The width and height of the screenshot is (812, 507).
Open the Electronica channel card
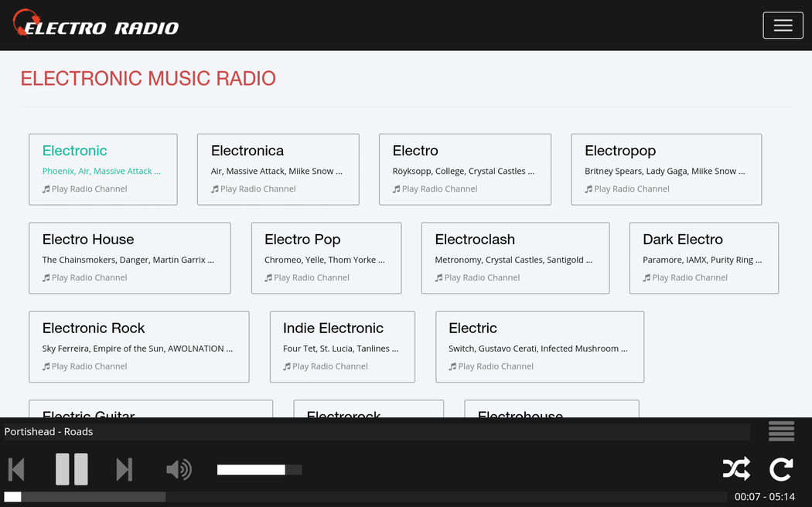tap(247, 151)
